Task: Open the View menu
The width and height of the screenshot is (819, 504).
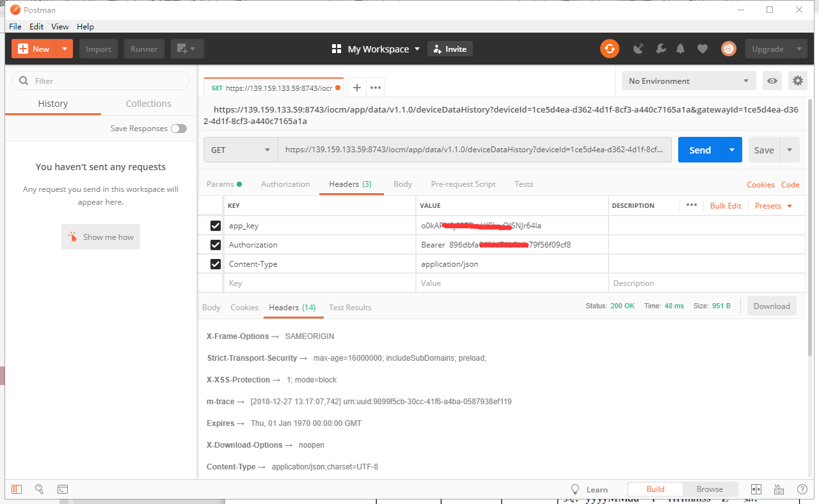Action: (x=60, y=26)
